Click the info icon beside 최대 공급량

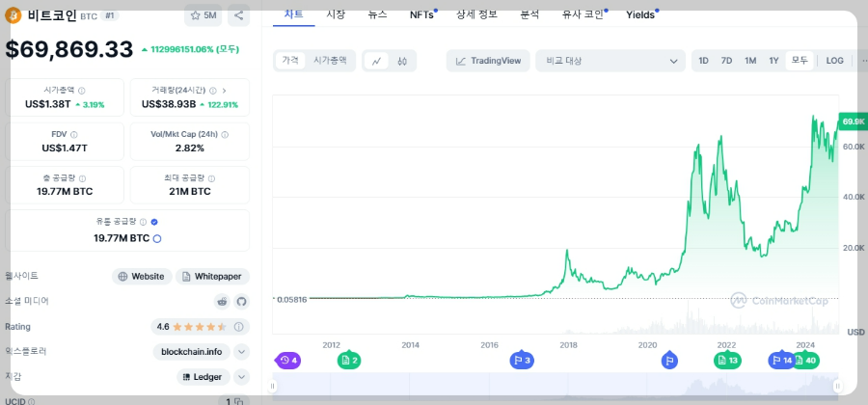click(212, 178)
